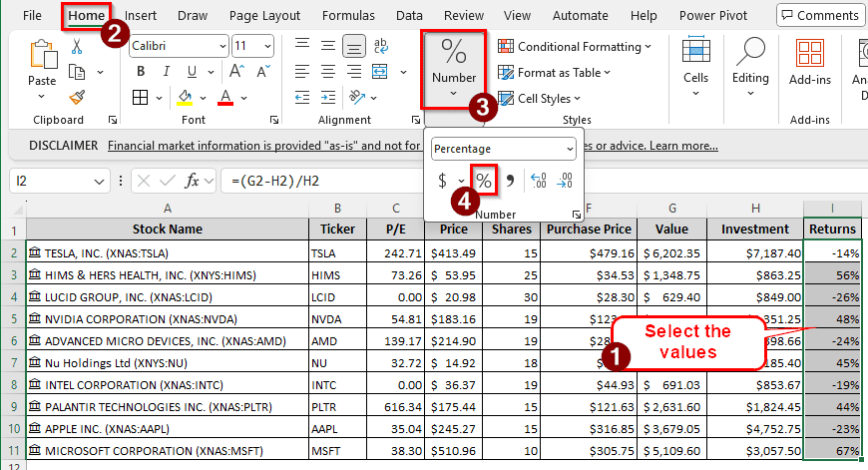
Task: Open the Cells group
Action: tap(695, 67)
